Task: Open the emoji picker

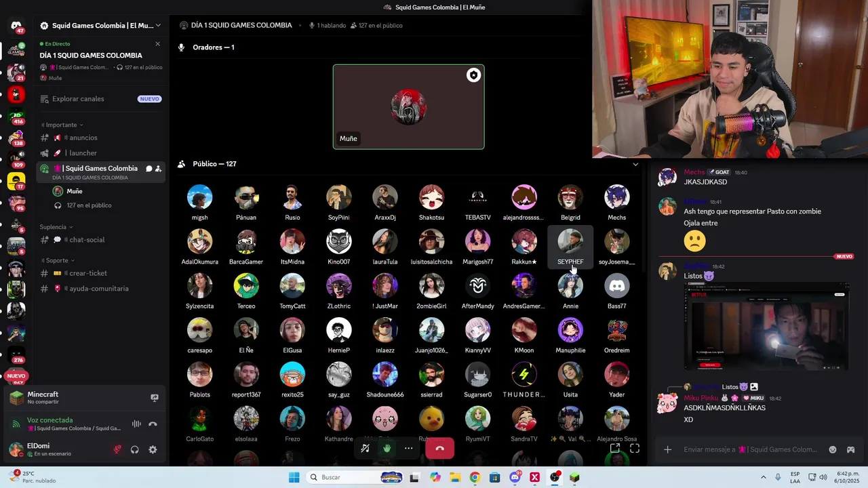Action: [833, 449]
